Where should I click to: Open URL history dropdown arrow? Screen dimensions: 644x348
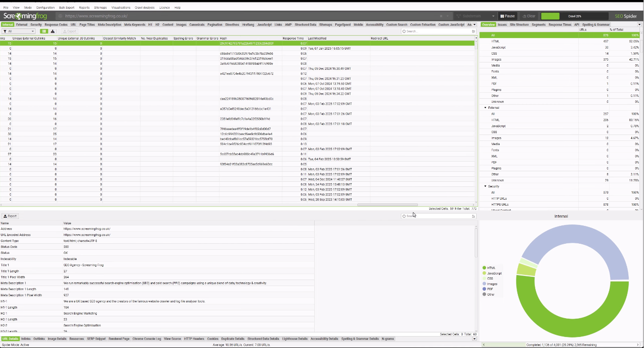448,16
